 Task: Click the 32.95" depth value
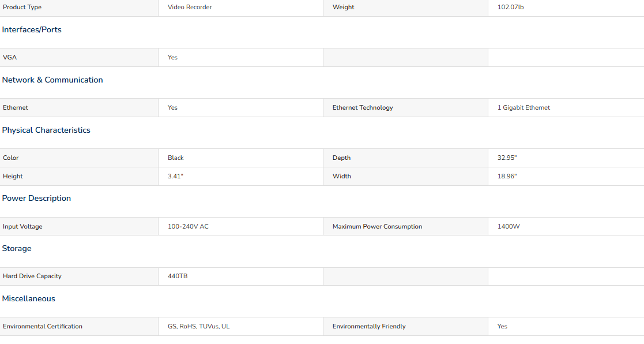(507, 158)
